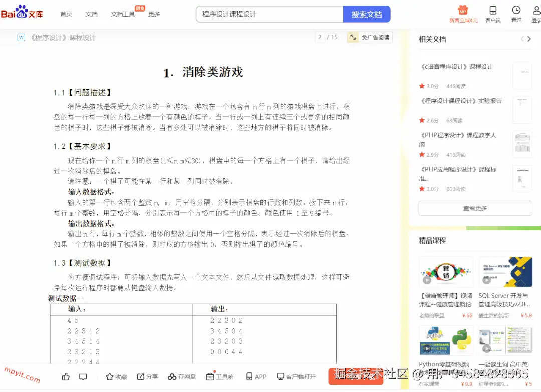Open the 文档 navigation item
The height and width of the screenshot is (392, 541).
[92, 14]
